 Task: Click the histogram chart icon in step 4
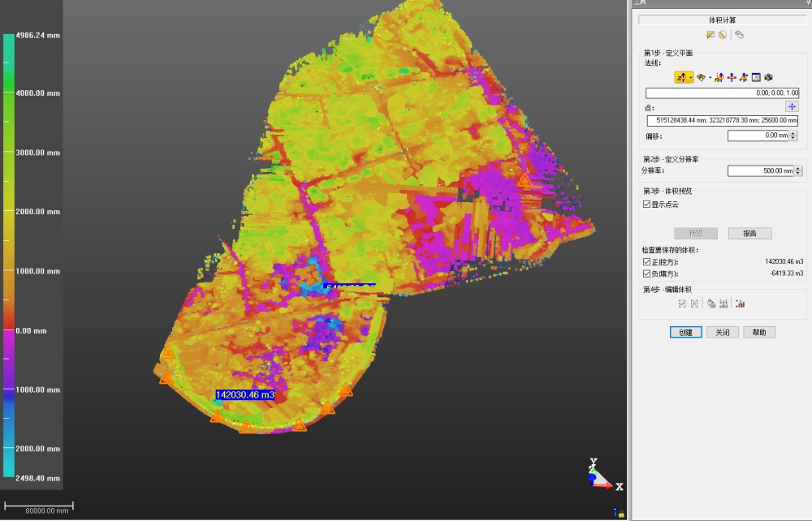(740, 304)
